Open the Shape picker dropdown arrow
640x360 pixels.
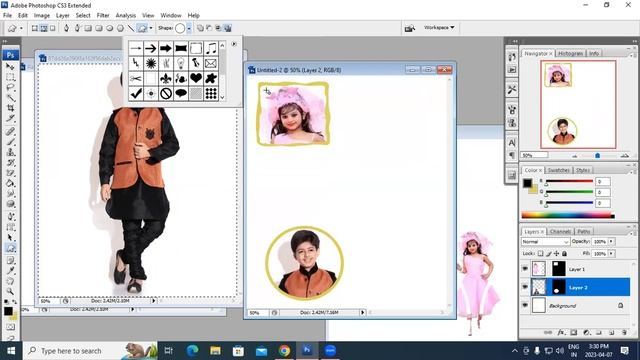(x=189, y=28)
